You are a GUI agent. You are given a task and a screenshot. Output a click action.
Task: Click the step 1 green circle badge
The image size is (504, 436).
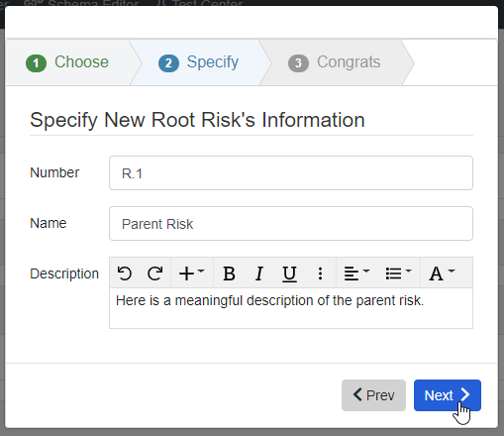tap(36, 63)
